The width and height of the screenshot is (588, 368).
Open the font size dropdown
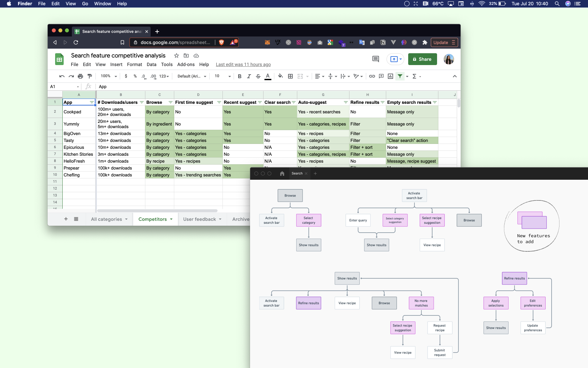pos(223,76)
